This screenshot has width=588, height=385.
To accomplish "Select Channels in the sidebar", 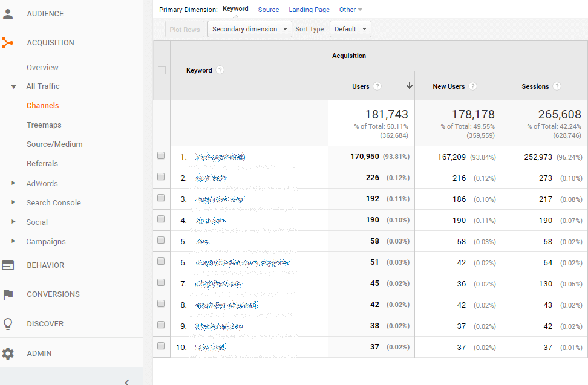I will click(x=43, y=106).
